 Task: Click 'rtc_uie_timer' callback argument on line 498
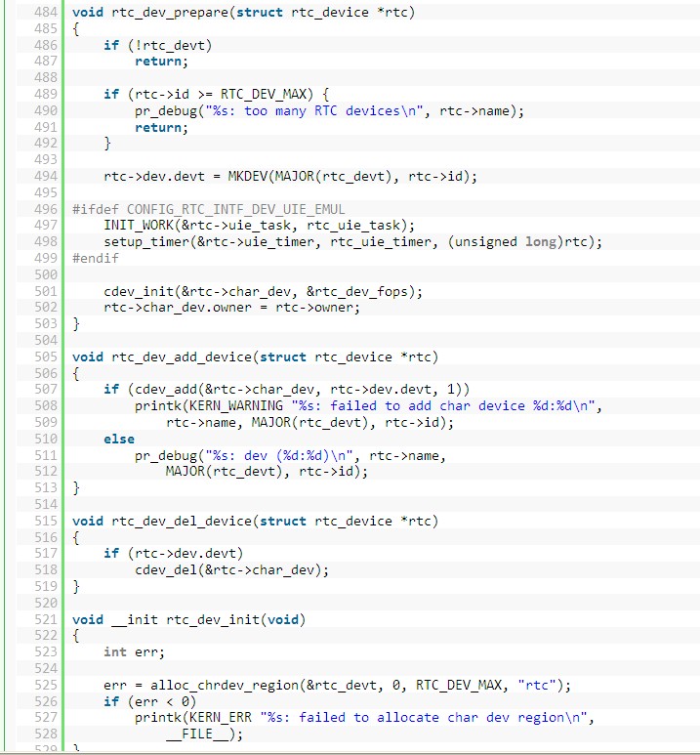(x=381, y=241)
